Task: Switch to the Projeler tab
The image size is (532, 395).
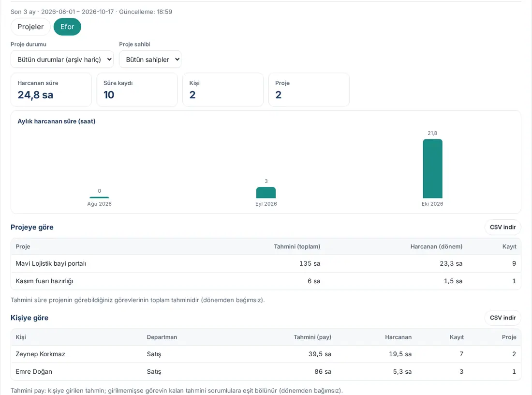Action: [30, 27]
